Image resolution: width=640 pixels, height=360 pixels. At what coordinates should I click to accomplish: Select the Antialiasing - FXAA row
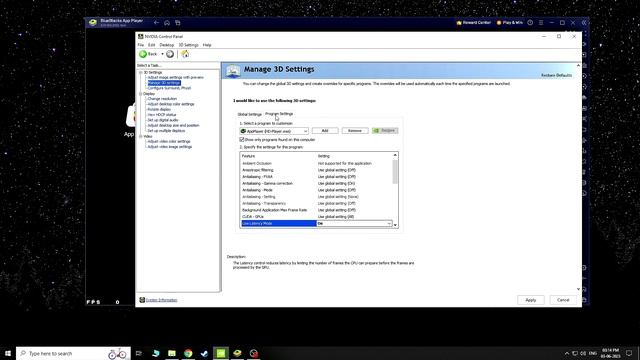pyautogui.click(x=317, y=177)
